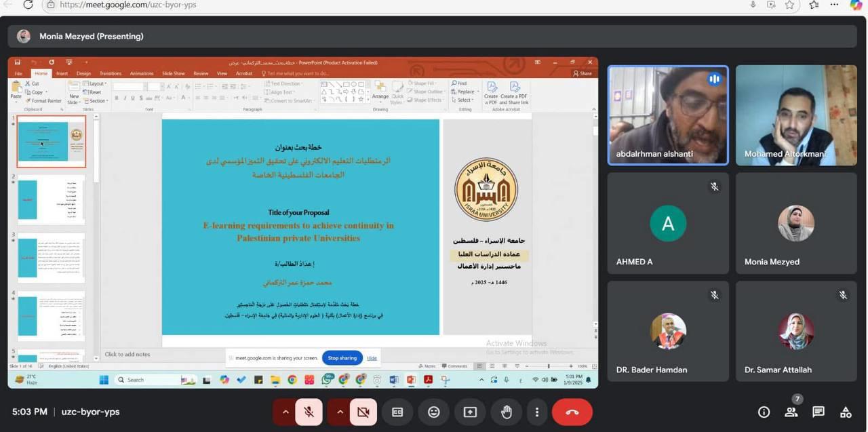Image resolution: width=868 pixels, height=432 pixels.
Task: Open the Layout dropdown in Slides group
Action: point(95,84)
